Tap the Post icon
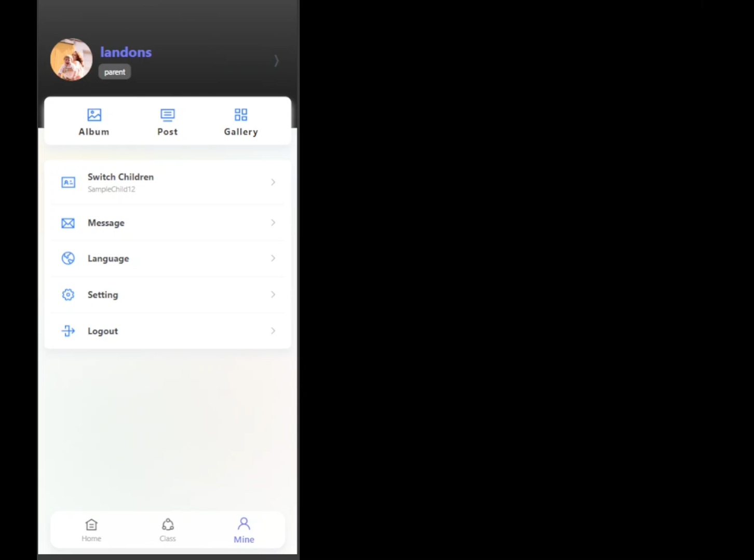Screen dimensions: 754x560 coord(167,115)
